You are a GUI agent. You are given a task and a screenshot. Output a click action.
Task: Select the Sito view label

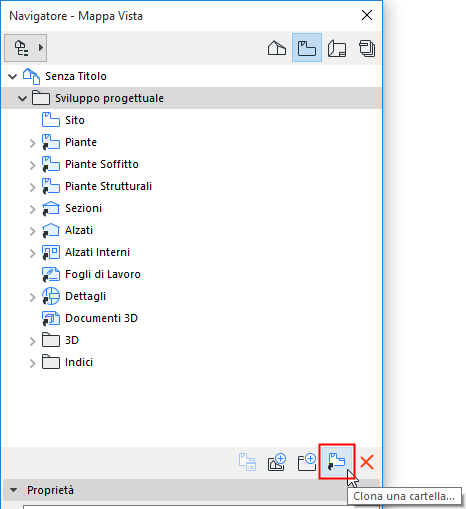pyautogui.click(x=75, y=120)
